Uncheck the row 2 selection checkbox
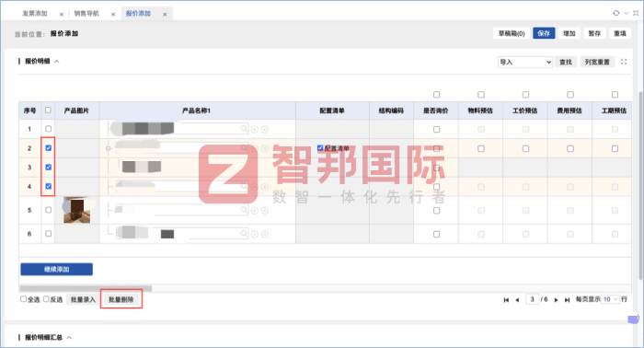Screen dimensions: 644x348 point(48,148)
